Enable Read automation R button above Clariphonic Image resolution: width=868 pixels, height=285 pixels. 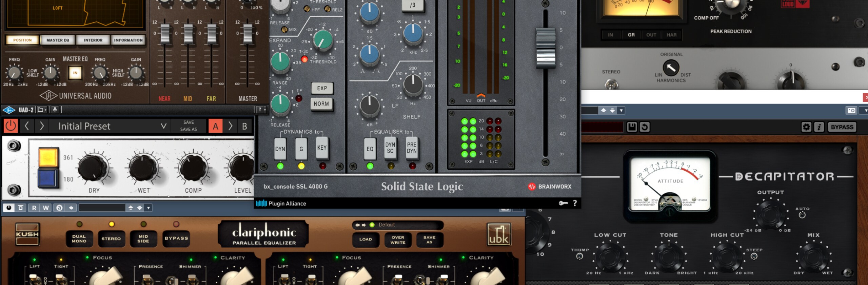[x=34, y=208]
